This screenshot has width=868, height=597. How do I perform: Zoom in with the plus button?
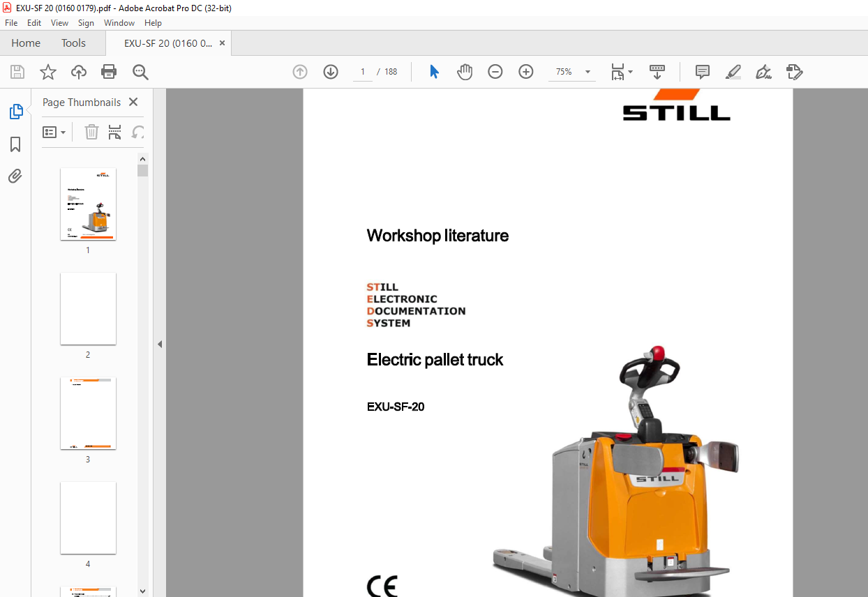pos(526,72)
